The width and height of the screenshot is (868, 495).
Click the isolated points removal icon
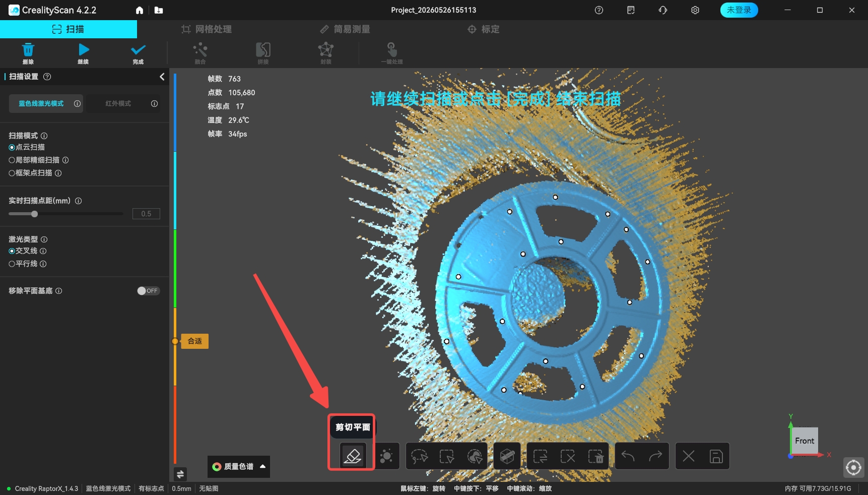386,456
